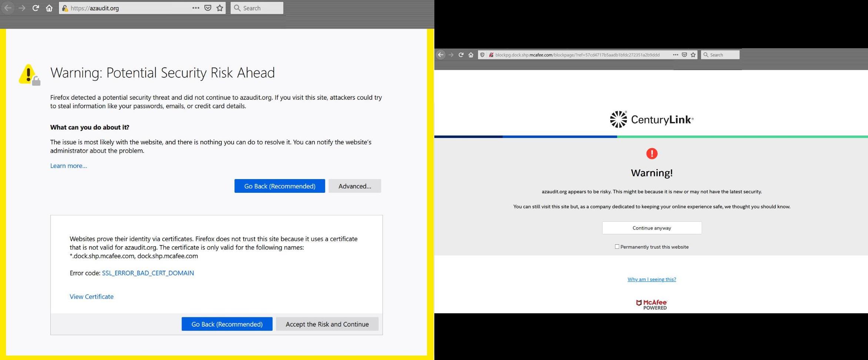868x360 pixels.
Task: Open page actions ellipsis in left address bar
Action: tap(196, 8)
